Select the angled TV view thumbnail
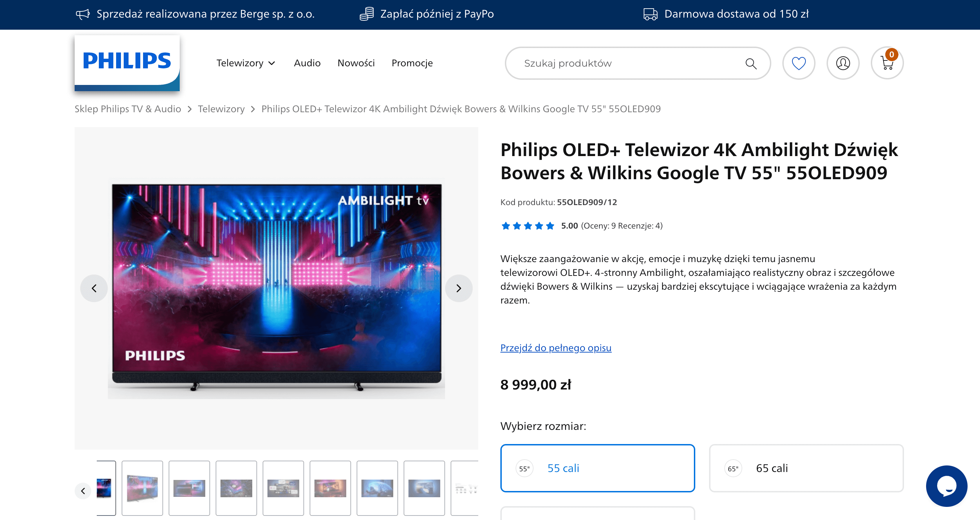Image resolution: width=980 pixels, height=520 pixels. click(142, 488)
